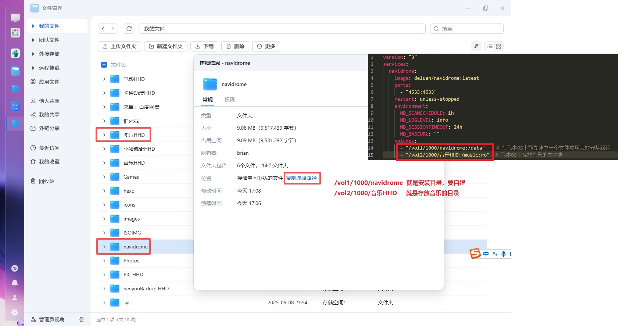
Task: Switch to grid view layout
Action: (x=498, y=46)
